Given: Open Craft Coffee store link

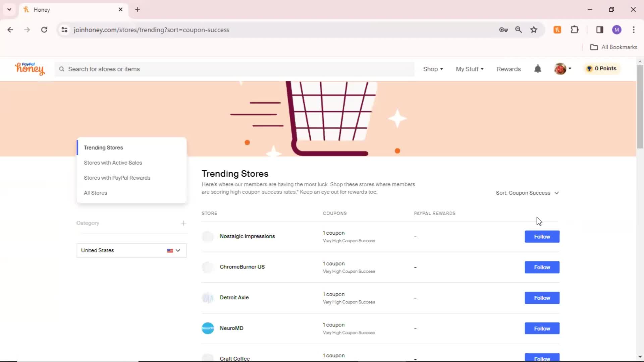Looking at the screenshot, I should [x=234, y=358].
